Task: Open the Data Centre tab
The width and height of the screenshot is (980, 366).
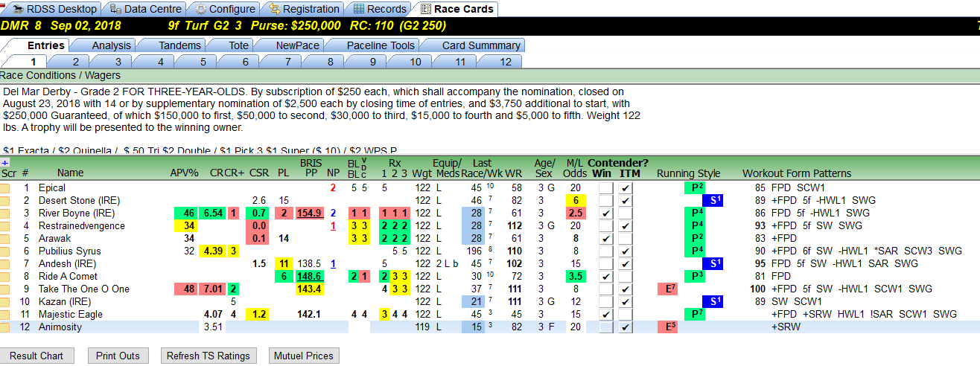Action: [145, 9]
